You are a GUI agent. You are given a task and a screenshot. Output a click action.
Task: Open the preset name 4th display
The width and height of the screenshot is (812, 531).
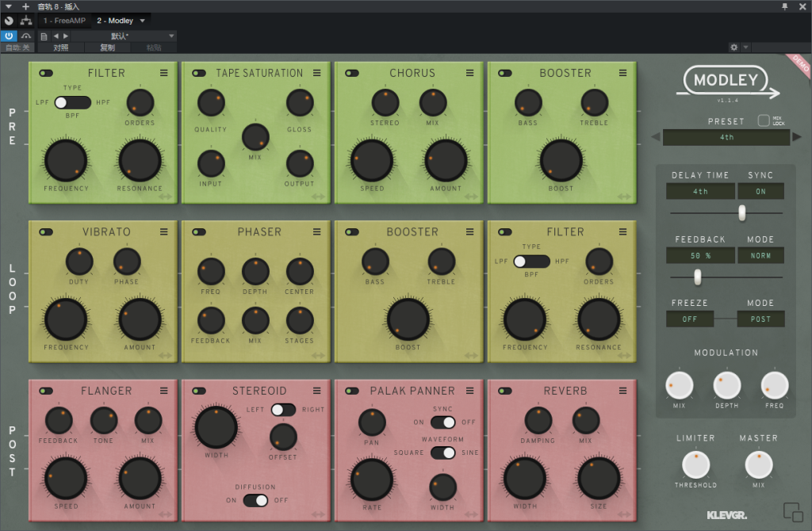(726, 137)
